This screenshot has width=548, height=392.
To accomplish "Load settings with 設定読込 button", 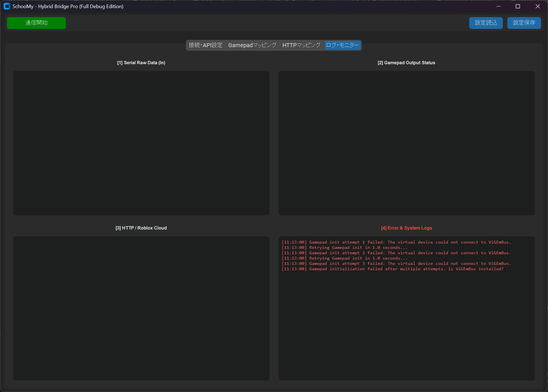I will coord(486,23).
